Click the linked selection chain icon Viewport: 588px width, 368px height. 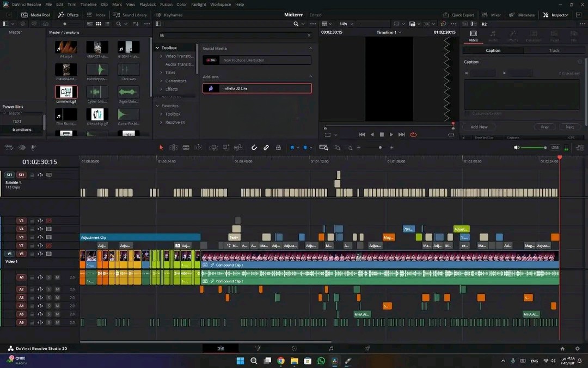[x=266, y=147]
